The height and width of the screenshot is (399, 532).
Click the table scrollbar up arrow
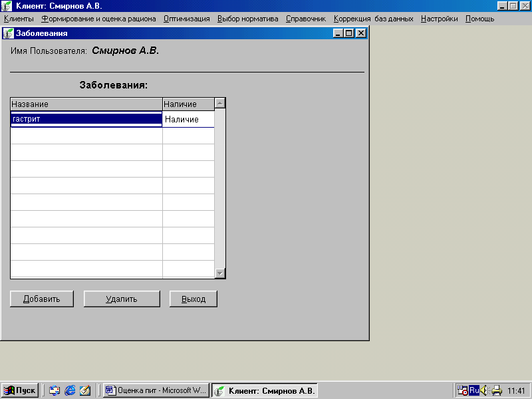(x=220, y=103)
